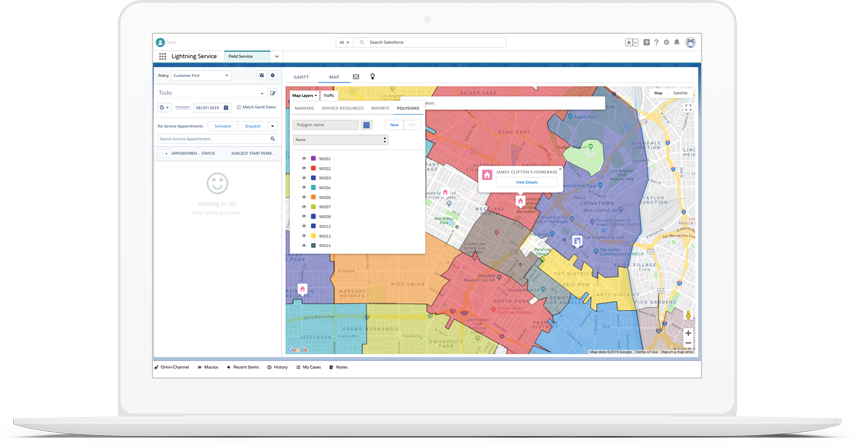Open the None polygon select box
This screenshot has height=447, width=857.
(341, 140)
